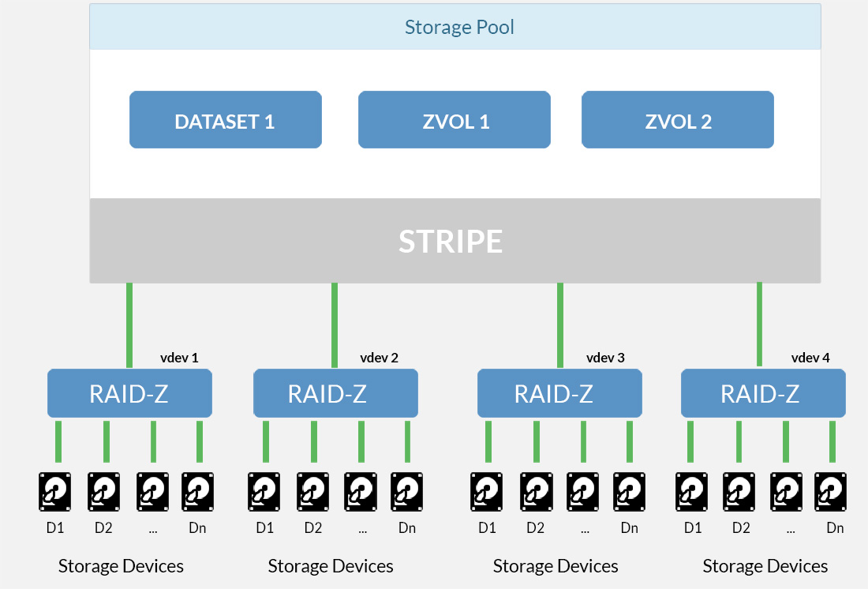Viewport: 868px width, 589px height.
Task: Select the Dn disk icon under vdev 4
Action: [x=830, y=492]
